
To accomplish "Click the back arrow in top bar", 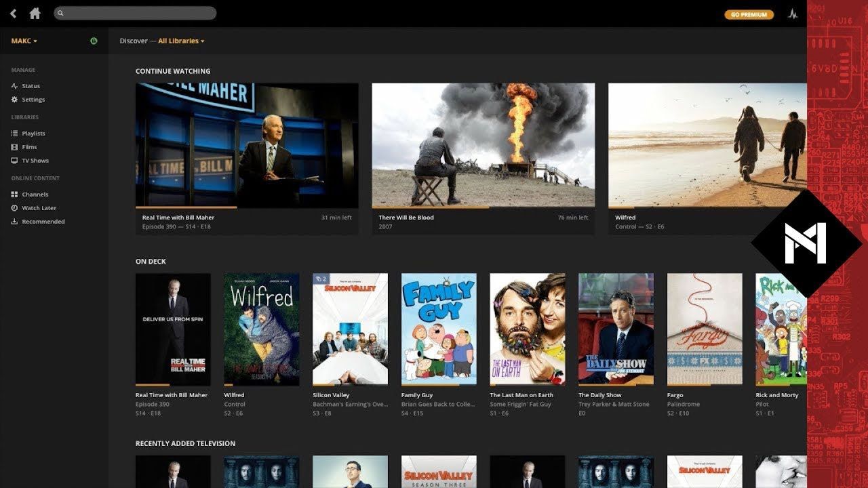I will click(x=13, y=14).
